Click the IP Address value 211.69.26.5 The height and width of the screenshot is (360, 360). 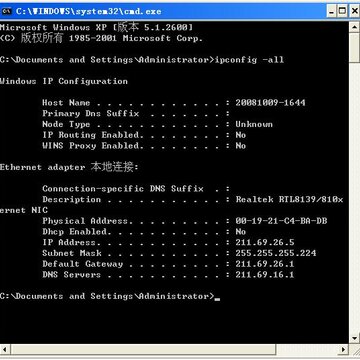[265, 242]
